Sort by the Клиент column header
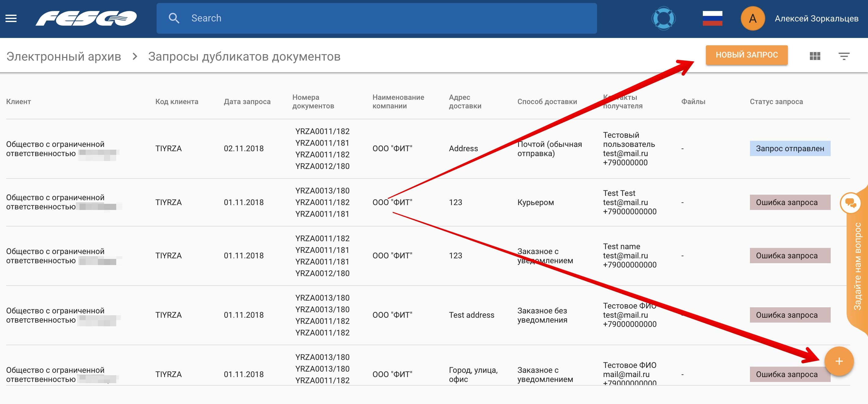The image size is (868, 404). pos(19,102)
